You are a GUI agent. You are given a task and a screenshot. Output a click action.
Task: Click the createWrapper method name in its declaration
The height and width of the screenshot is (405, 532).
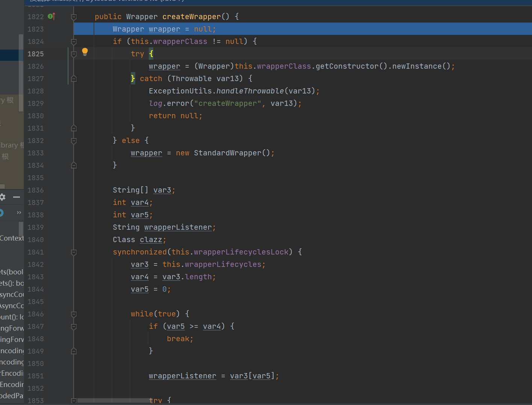coord(192,17)
